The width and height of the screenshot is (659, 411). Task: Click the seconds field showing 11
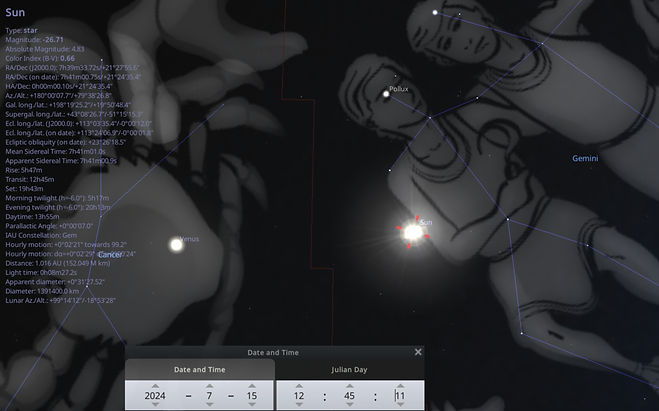click(400, 395)
